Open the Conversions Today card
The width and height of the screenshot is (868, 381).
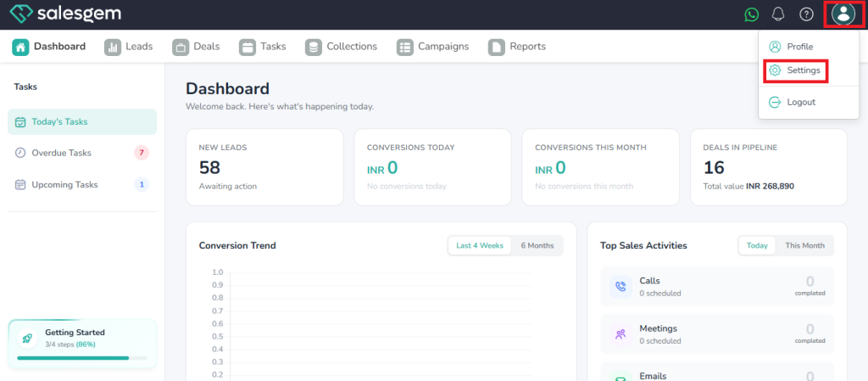tap(432, 167)
